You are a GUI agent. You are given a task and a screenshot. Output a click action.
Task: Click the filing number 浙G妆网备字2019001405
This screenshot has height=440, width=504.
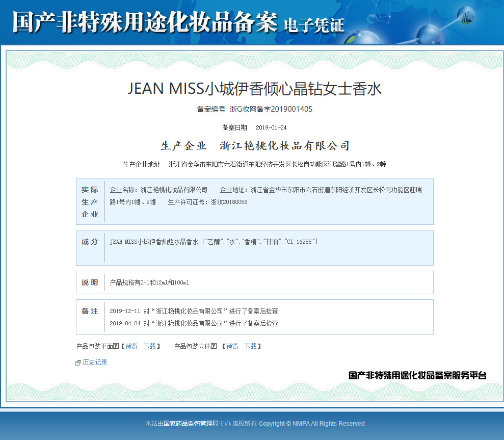click(271, 109)
